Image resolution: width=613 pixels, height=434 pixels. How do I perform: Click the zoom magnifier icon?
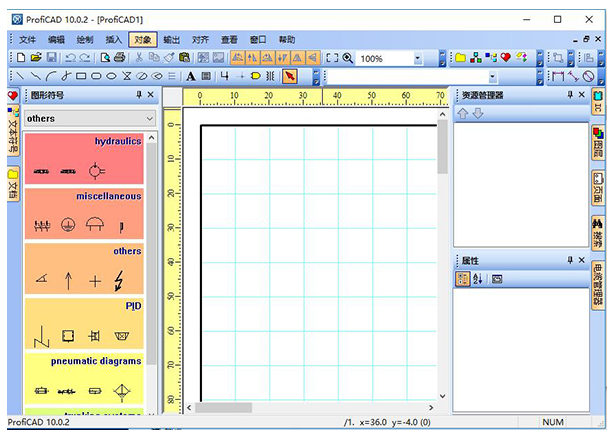coord(348,58)
